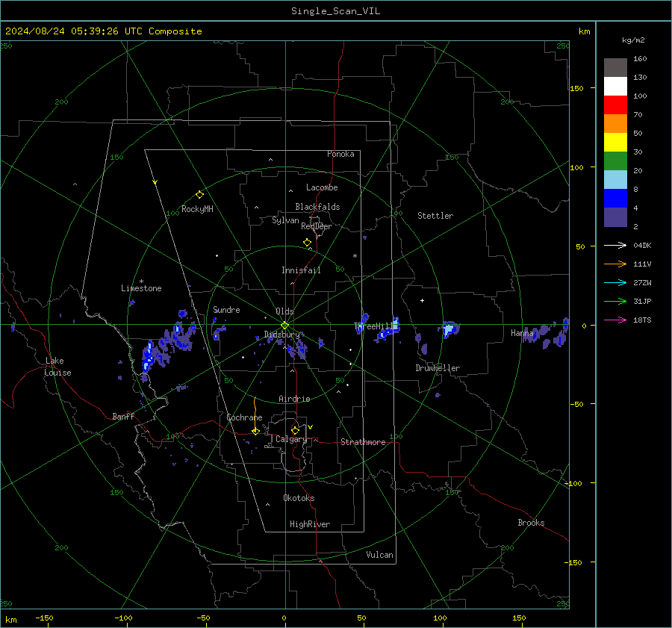
Task: Click the Sundre city label
Action: tap(226, 309)
